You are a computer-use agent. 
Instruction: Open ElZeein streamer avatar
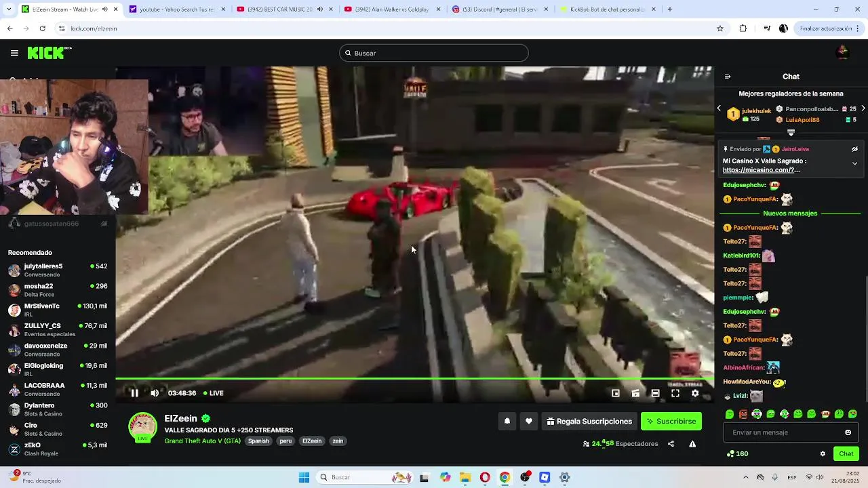coord(142,427)
